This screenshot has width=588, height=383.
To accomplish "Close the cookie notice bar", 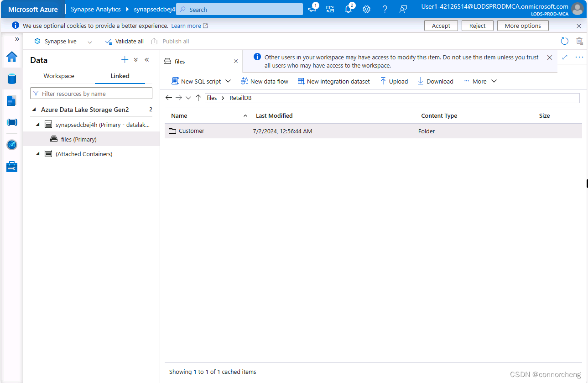I will coord(579,26).
